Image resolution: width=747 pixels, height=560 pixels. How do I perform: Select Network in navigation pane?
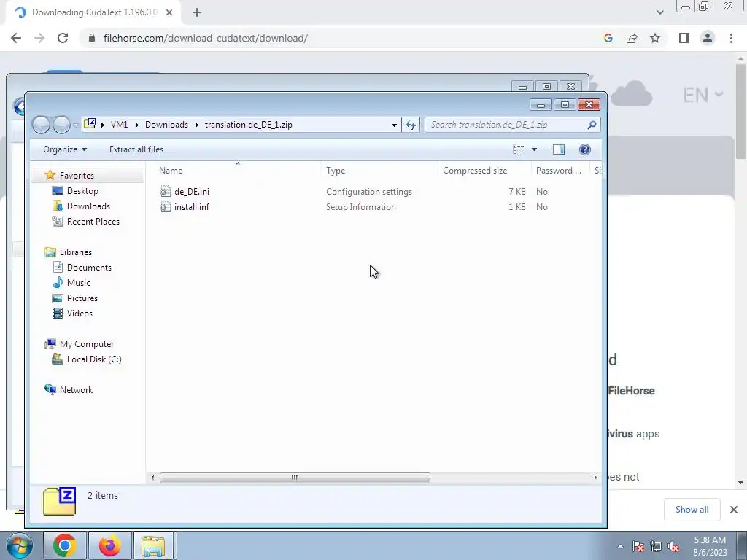(x=76, y=390)
